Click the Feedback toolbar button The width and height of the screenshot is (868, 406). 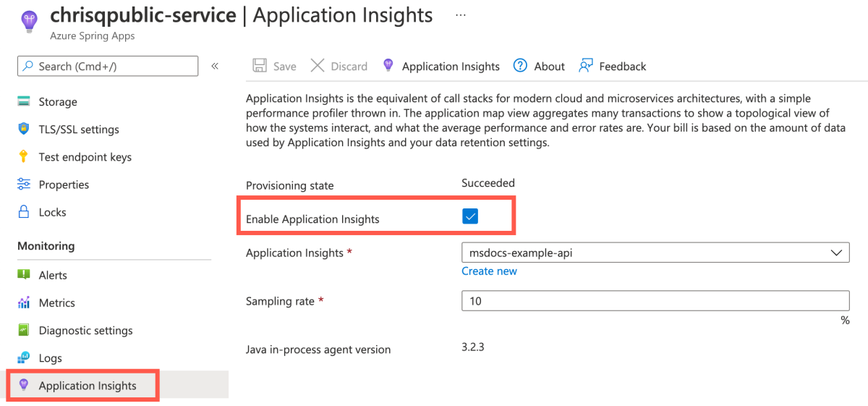[x=613, y=66]
